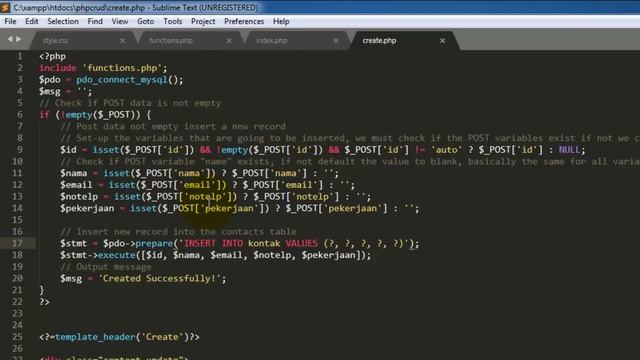Click line number 25 in gutter
This screenshot has width=640, height=360.
coord(17,337)
